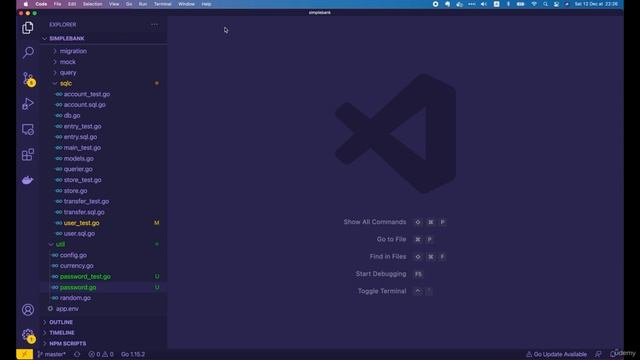Open the Apple menu

pyautogui.click(x=26, y=4)
